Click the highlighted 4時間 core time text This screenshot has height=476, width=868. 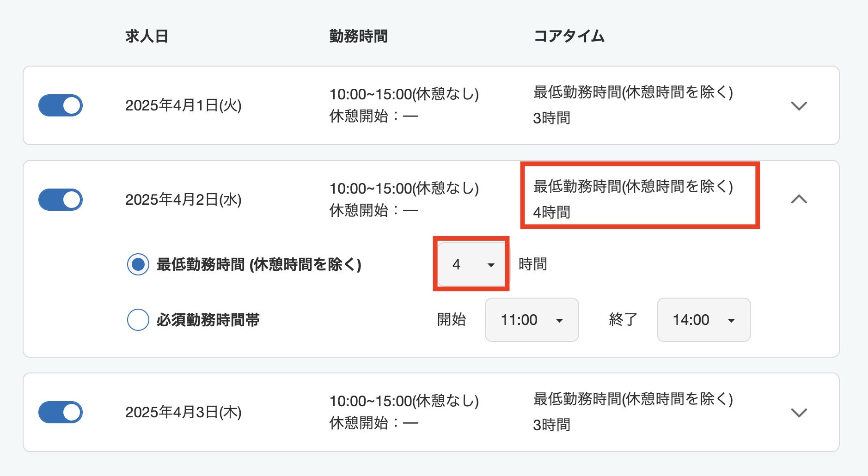pyautogui.click(x=552, y=213)
